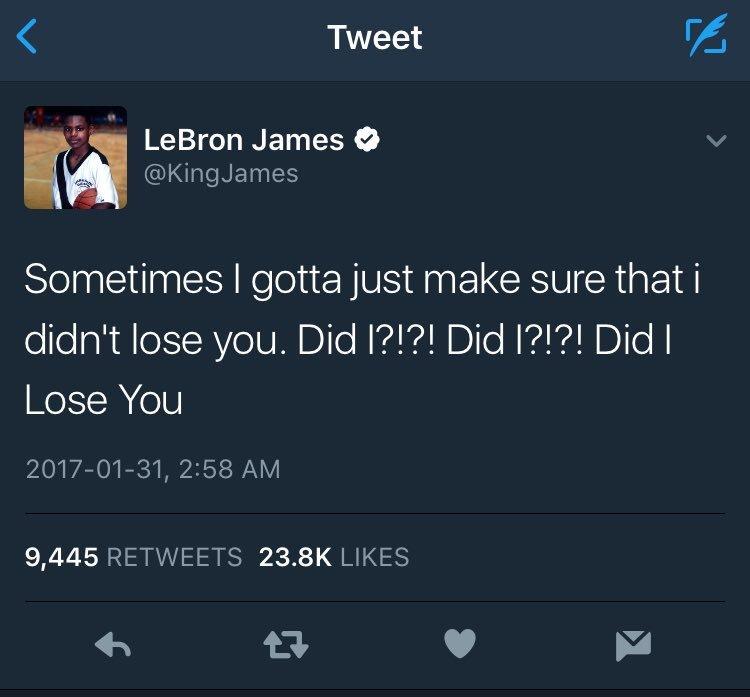
Task: Open the compose new tweet quill icon
Action: tap(706, 35)
